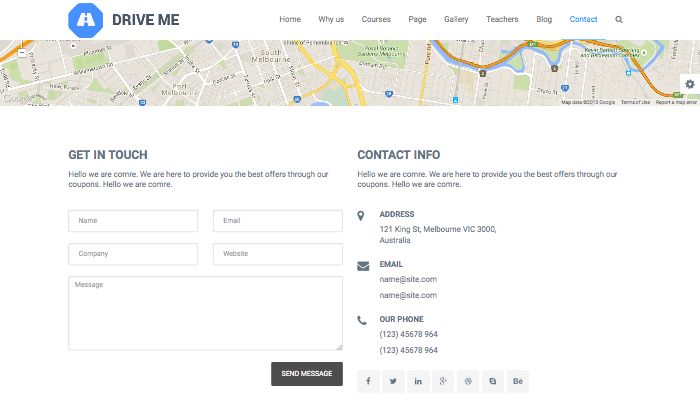Screen dimensions: 700x394
Task: Click the DRIVE ME site title
Action: click(x=146, y=20)
